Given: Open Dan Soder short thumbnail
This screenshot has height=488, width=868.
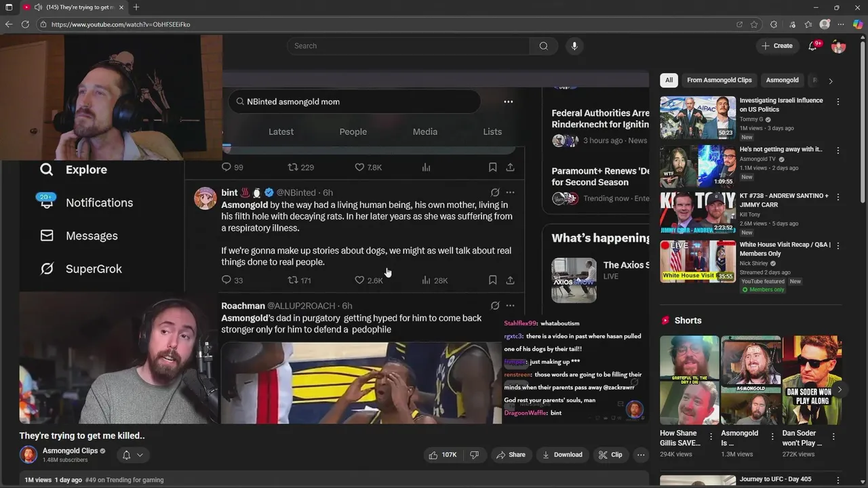Looking at the screenshot, I should 812,380.
